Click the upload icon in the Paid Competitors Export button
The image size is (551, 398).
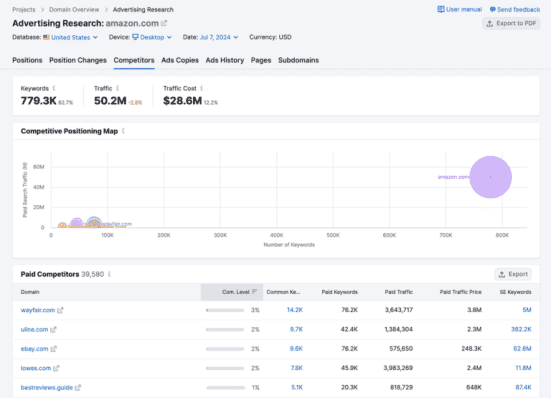pyautogui.click(x=502, y=274)
